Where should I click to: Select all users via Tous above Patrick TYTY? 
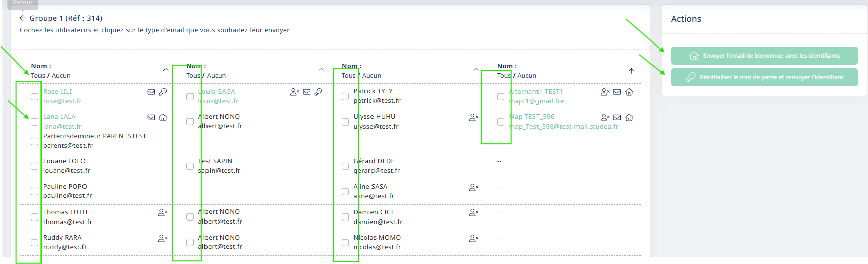(348, 76)
